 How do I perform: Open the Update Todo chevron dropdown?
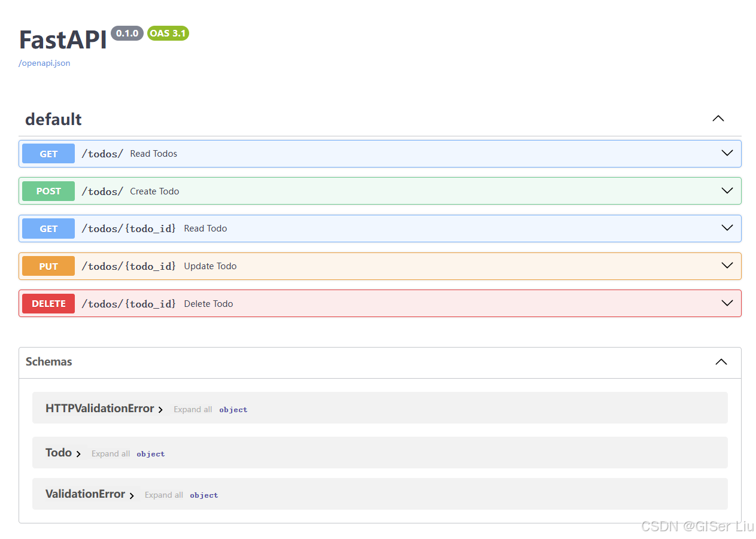point(727,266)
